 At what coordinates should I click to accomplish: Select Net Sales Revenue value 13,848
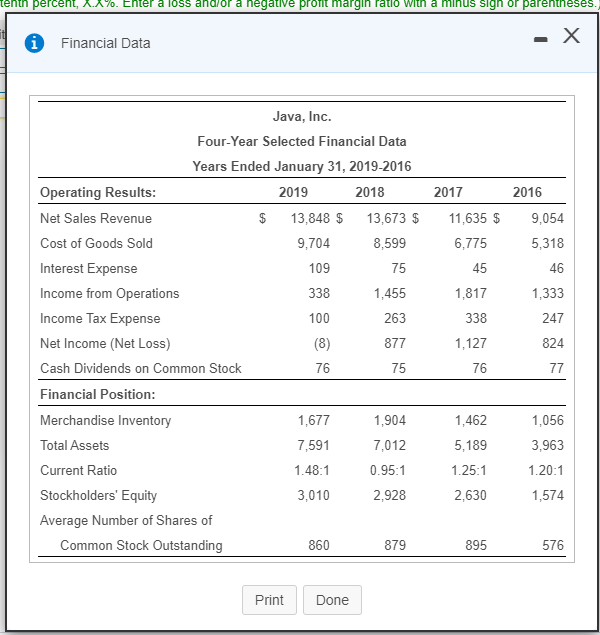[x=310, y=218]
